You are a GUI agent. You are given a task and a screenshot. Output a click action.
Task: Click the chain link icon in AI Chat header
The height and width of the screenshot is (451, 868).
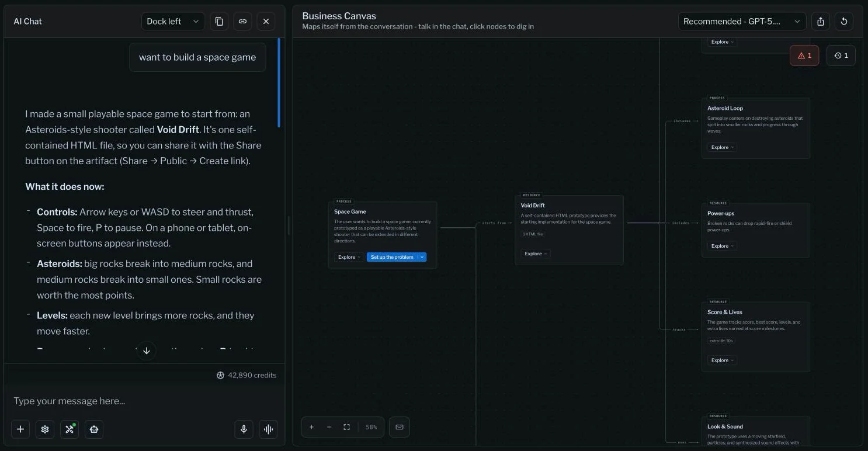[242, 22]
